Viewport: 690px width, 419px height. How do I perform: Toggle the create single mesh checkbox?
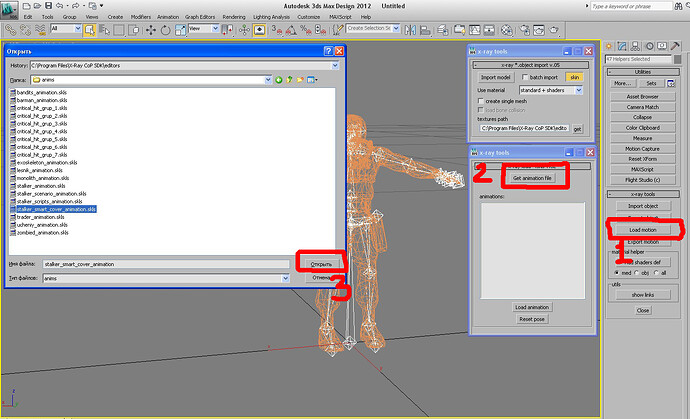coord(480,101)
